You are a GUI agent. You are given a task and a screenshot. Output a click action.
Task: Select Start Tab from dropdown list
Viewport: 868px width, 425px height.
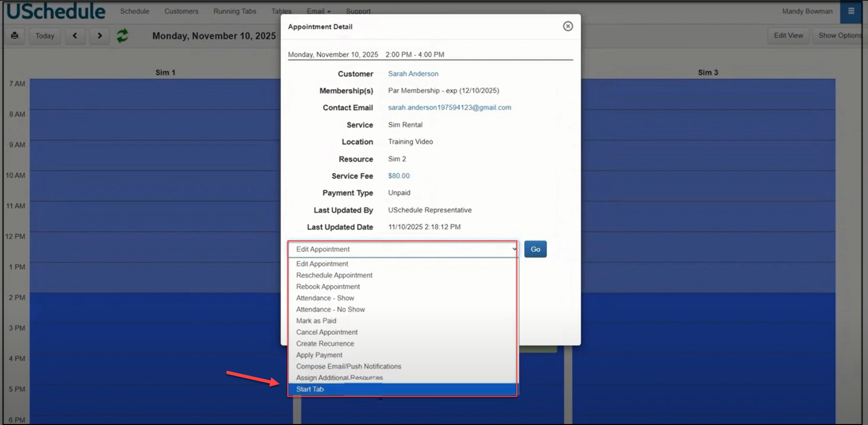click(310, 389)
